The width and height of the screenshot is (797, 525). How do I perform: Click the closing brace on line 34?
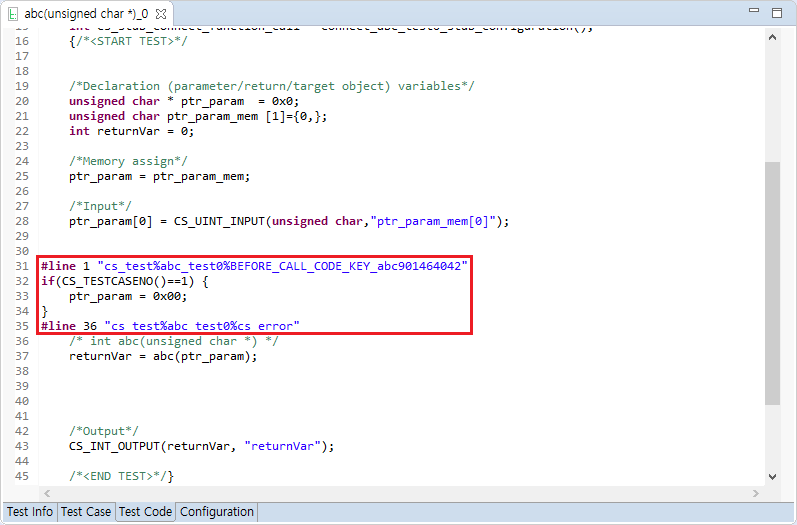[x=44, y=311]
